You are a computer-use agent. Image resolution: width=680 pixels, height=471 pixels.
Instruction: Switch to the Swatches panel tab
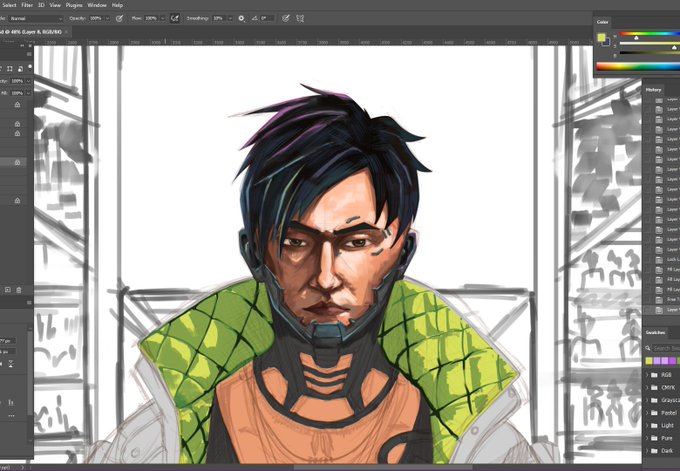(655, 333)
